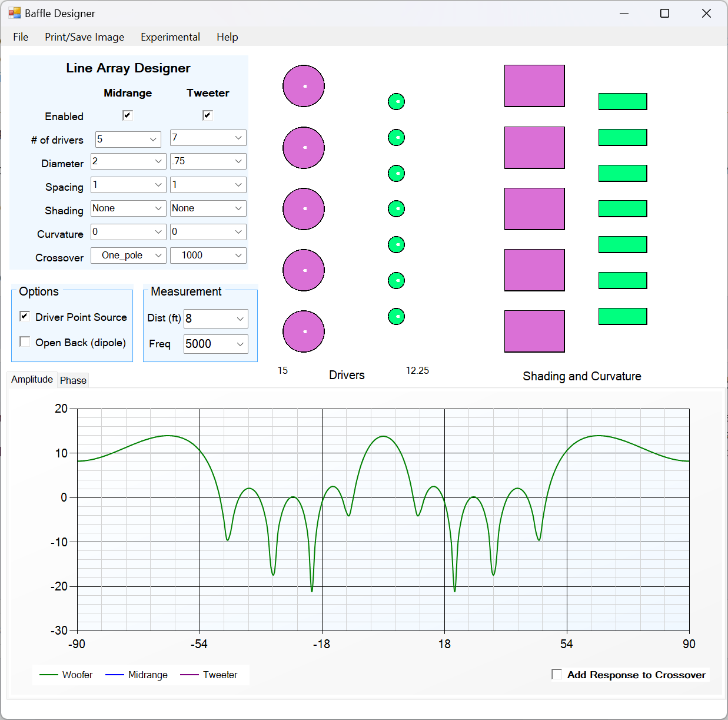Viewport: 728px width, 720px height.
Task: Open the Print/Save Image menu
Action: (x=85, y=37)
